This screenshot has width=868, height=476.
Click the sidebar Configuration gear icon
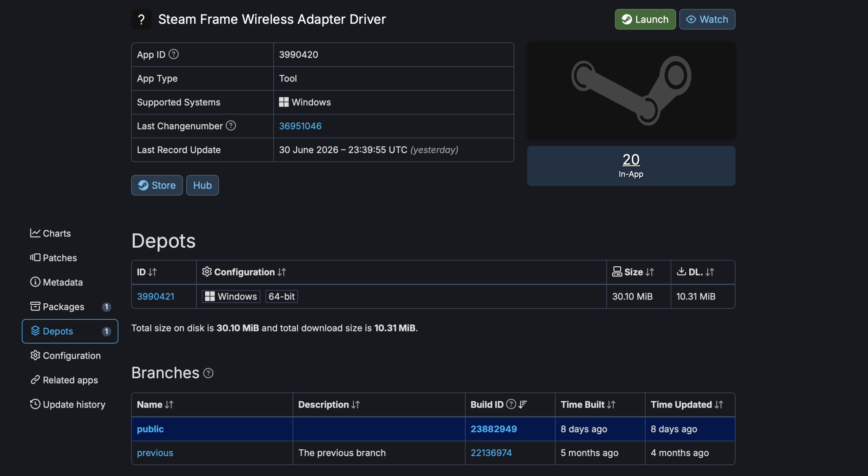(x=35, y=355)
